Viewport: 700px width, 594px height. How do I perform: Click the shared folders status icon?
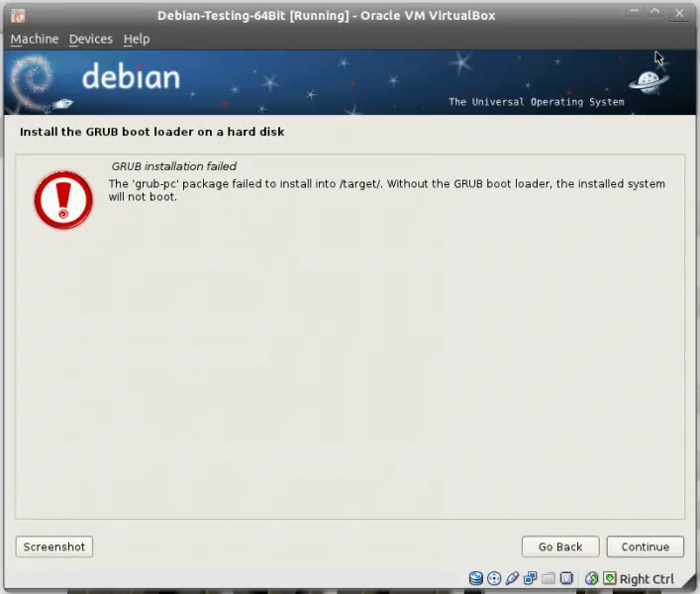point(549,578)
